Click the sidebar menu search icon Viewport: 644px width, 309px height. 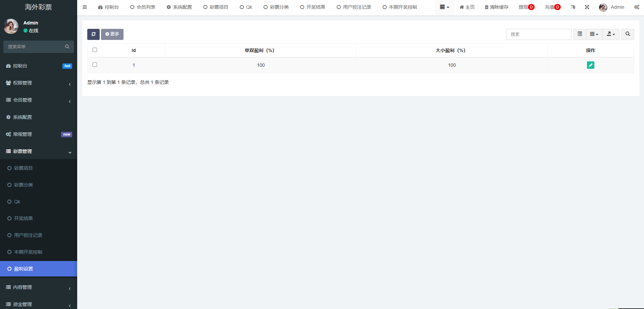coord(67,47)
